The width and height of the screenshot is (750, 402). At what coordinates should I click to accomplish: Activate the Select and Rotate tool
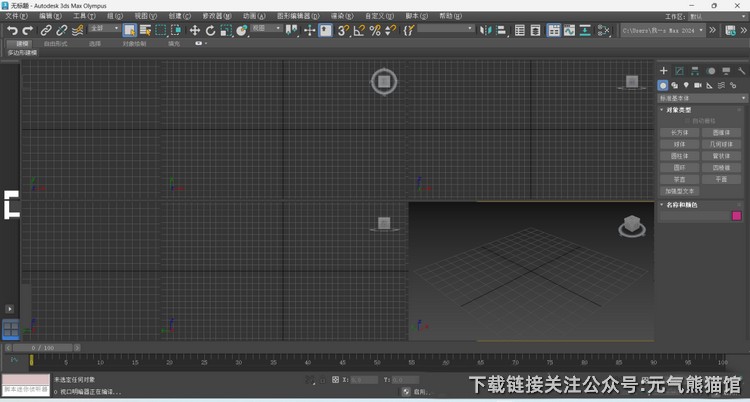click(x=210, y=31)
